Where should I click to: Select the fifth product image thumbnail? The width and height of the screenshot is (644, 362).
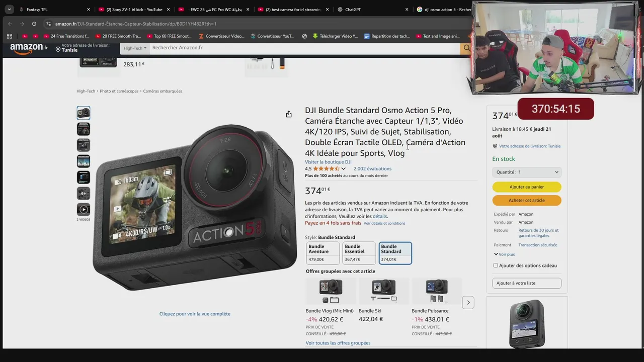point(84,177)
